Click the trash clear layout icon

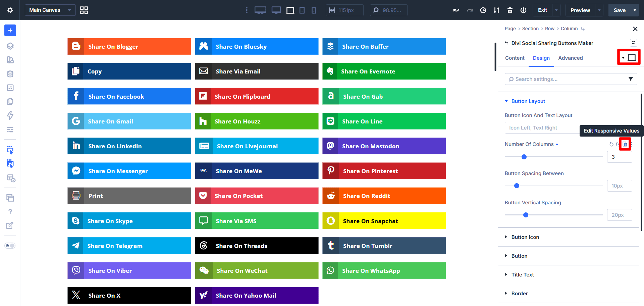pyautogui.click(x=510, y=10)
